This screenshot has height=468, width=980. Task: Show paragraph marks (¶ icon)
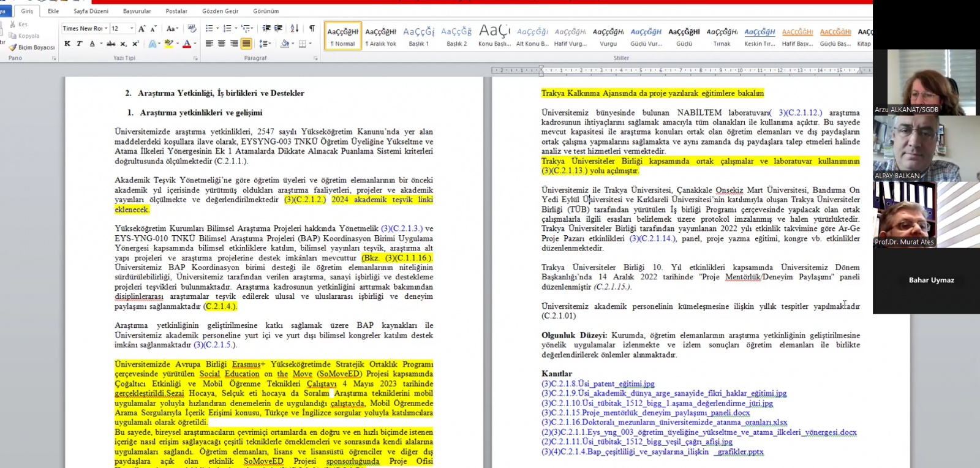pos(312,28)
